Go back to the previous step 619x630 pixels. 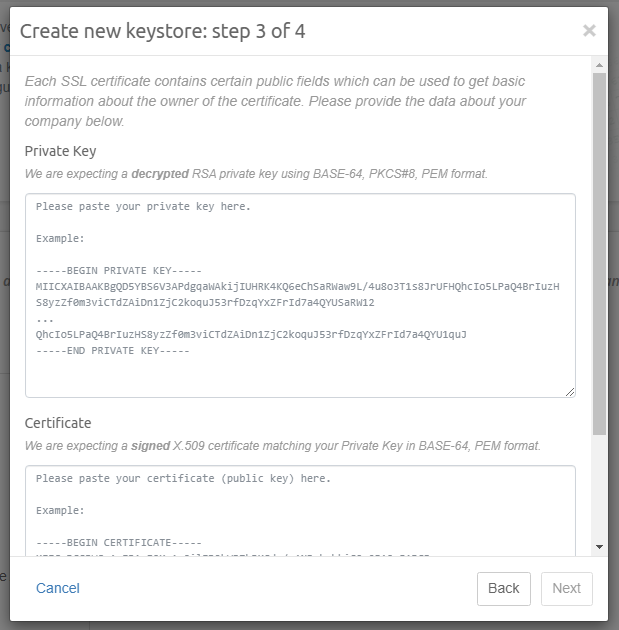point(503,588)
